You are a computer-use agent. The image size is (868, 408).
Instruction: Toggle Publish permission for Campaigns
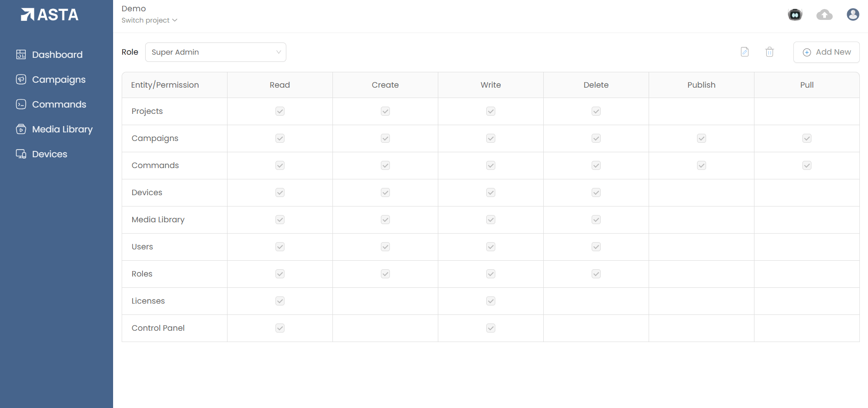tap(702, 138)
